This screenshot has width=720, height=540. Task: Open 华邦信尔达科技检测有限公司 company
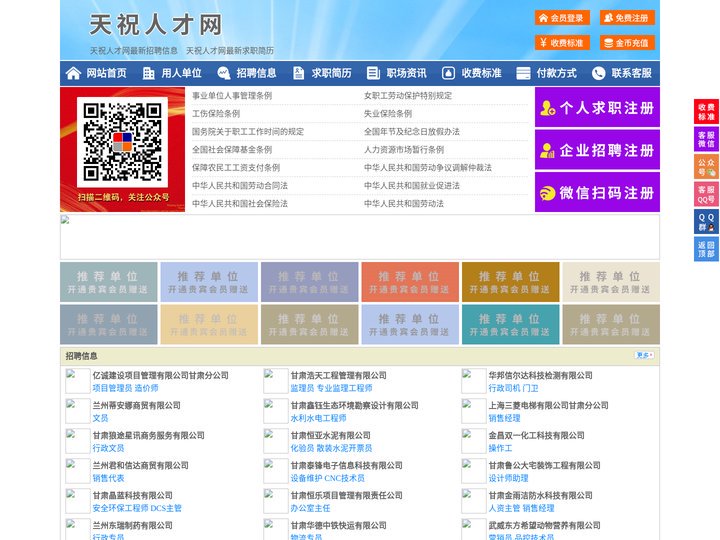tap(540, 375)
